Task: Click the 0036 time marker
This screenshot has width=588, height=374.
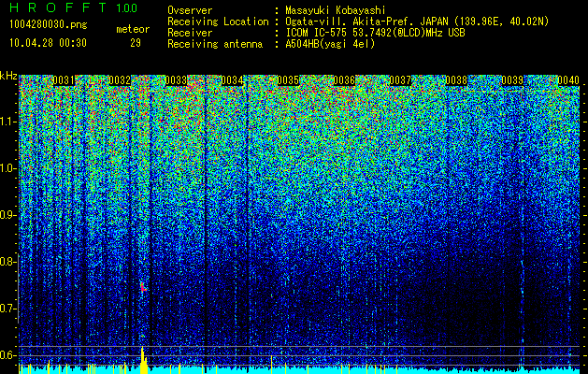Action: (x=344, y=80)
